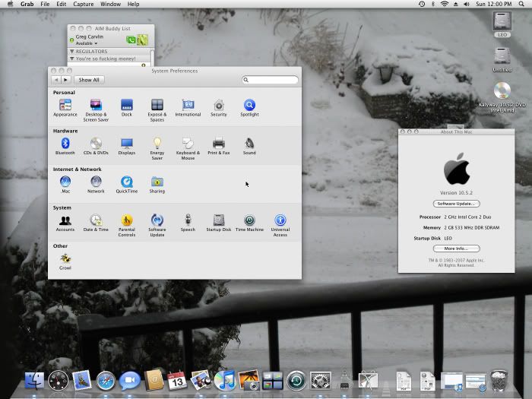
Task: Open the Growl preference pane
Action: [65, 261]
